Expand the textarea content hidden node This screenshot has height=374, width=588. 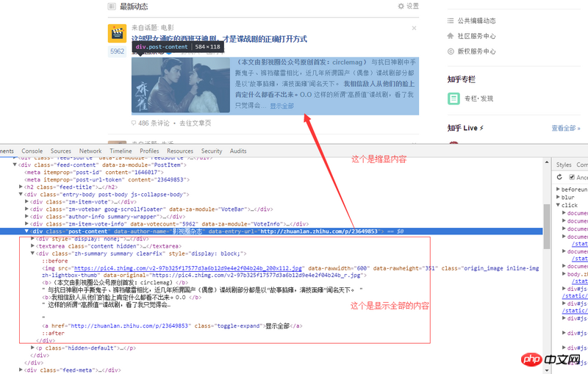pyautogui.click(x=32, y=246)
